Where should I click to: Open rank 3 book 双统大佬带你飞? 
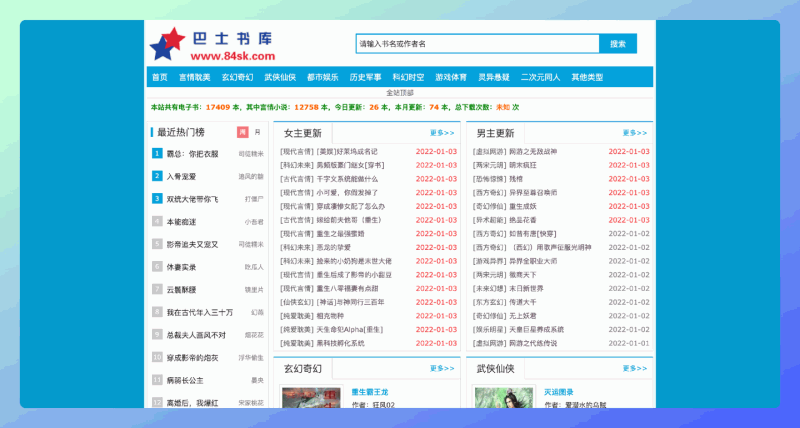pyautogui.click(x=192, y=199)
